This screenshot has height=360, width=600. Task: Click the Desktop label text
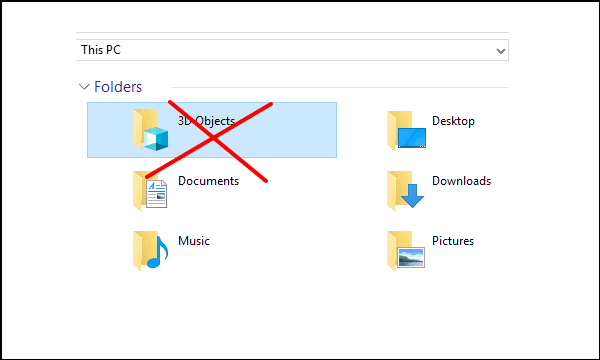pos(453,121)
